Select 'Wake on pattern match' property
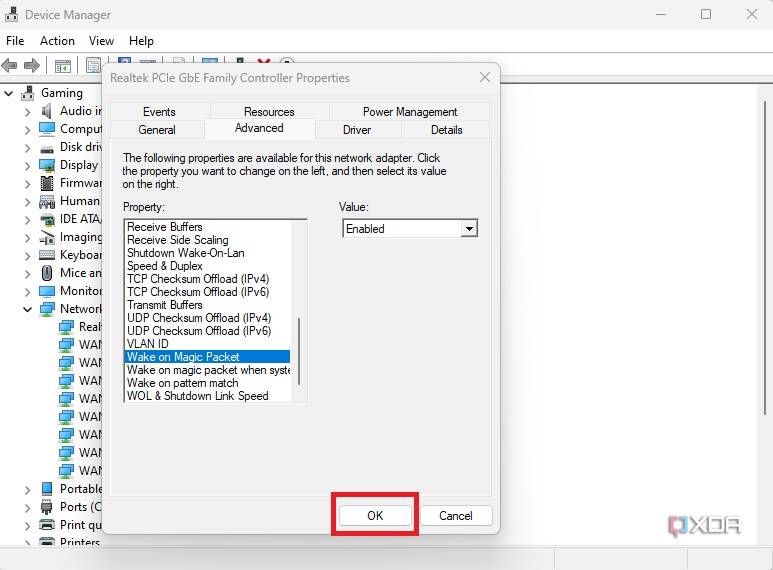773x570 pixels. pyautogui.click(x=182, y=383)
